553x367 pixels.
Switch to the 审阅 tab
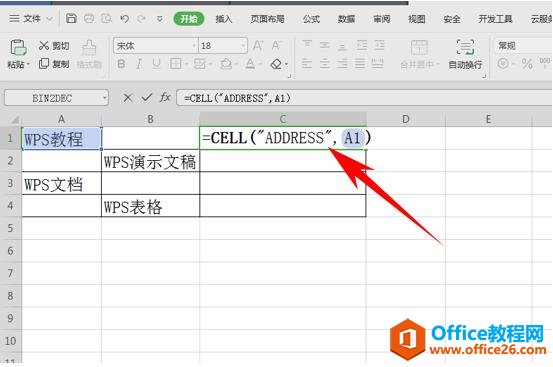(382, 19)
